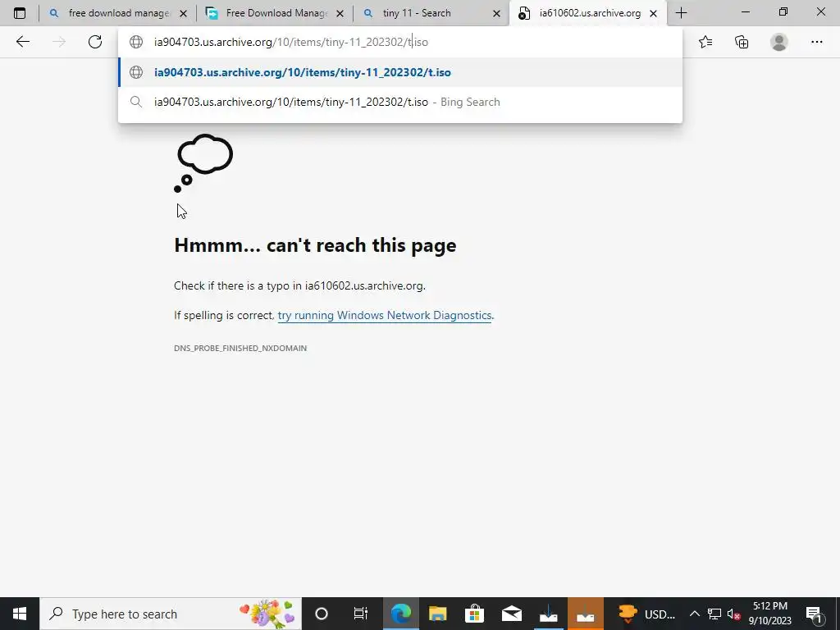Screen dimensions: 840x630
Task: Click the DNS_PROBE_FINISHED_NXDOMAIN error code text
Action: point(240,348)
